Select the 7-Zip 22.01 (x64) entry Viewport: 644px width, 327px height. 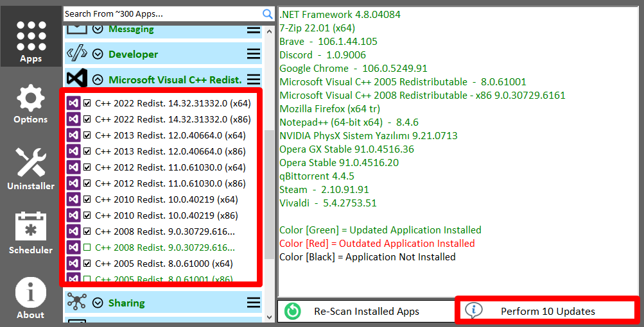click(x=317, y=28)
